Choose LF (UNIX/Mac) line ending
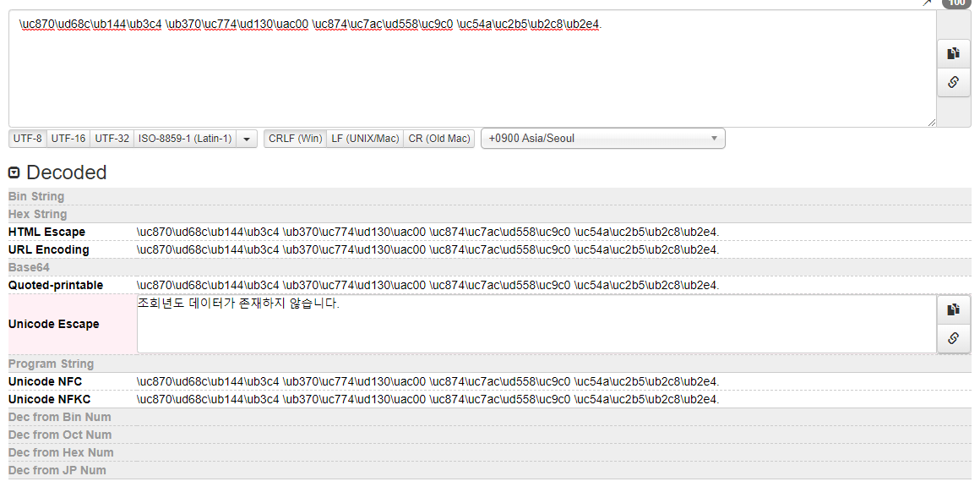Image resolution: width=980 pixels, height=487 pixels. (x=365, y=138)
